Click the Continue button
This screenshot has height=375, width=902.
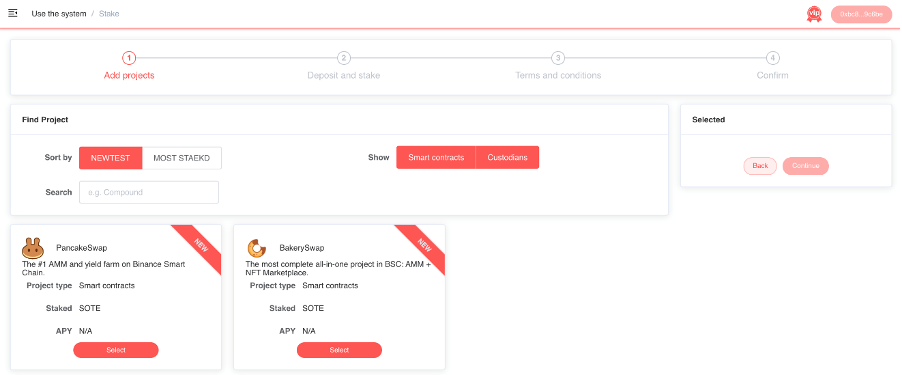click(805, 166)
